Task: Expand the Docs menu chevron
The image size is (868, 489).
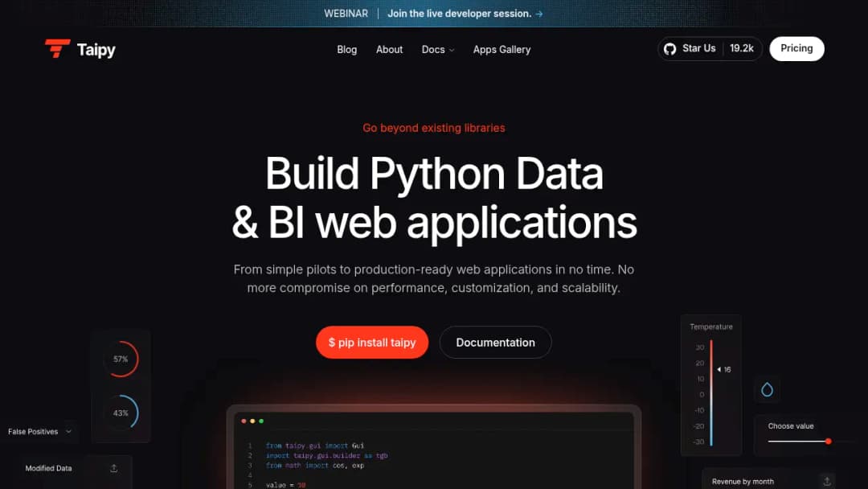Action: point(452,50)
